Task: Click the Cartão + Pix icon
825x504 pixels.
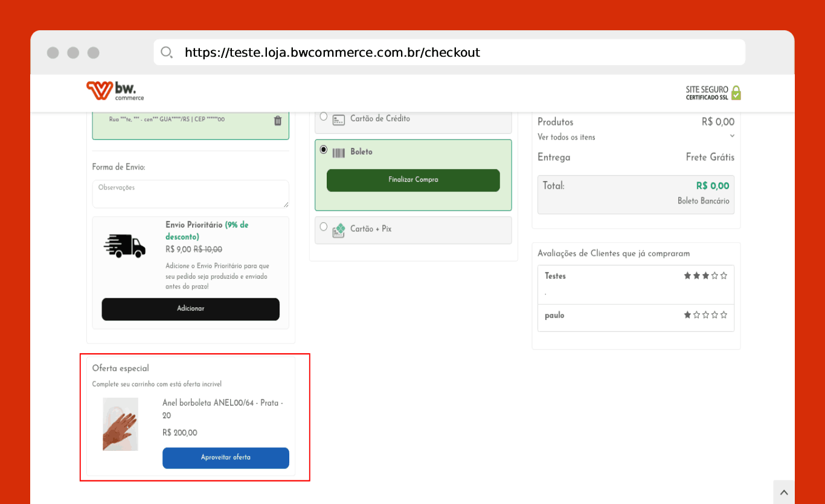Action: click(339, 230)
